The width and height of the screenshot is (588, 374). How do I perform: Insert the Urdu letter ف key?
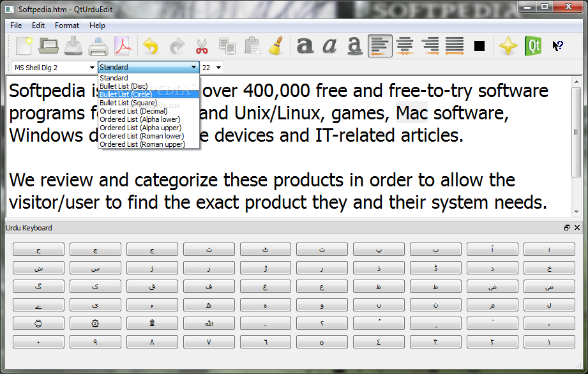[x=209, y=287]
